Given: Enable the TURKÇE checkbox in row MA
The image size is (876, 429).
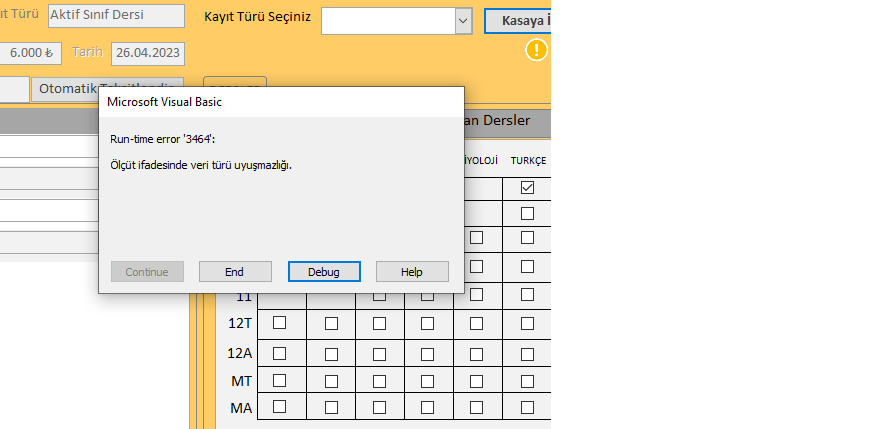Looking at the screenshot, I should point(527,407).
